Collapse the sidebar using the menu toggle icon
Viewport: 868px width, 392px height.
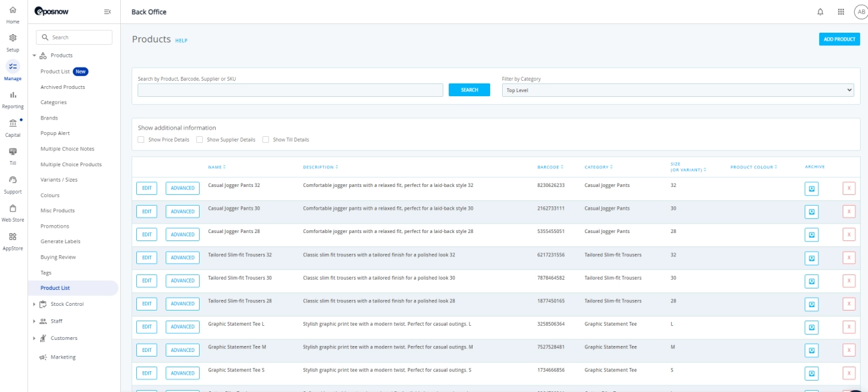pos(107,12)
